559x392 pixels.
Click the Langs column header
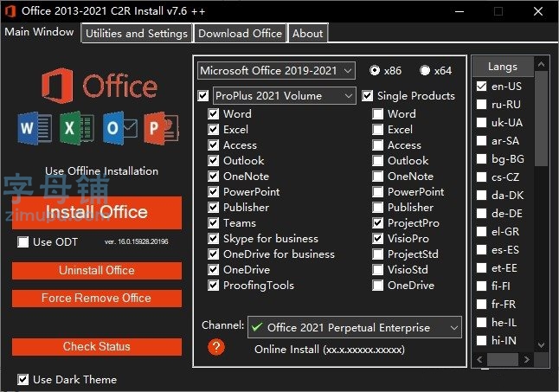503,67
